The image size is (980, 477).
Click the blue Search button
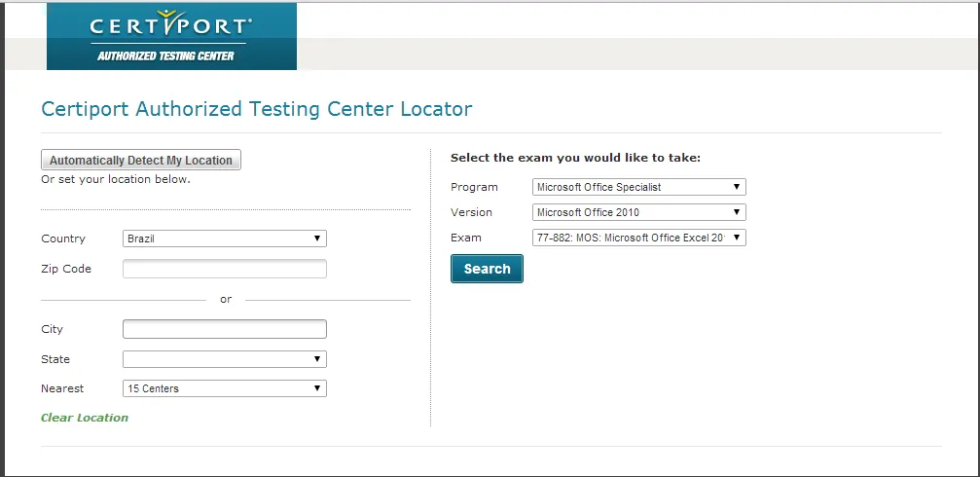tap(487, 269)
